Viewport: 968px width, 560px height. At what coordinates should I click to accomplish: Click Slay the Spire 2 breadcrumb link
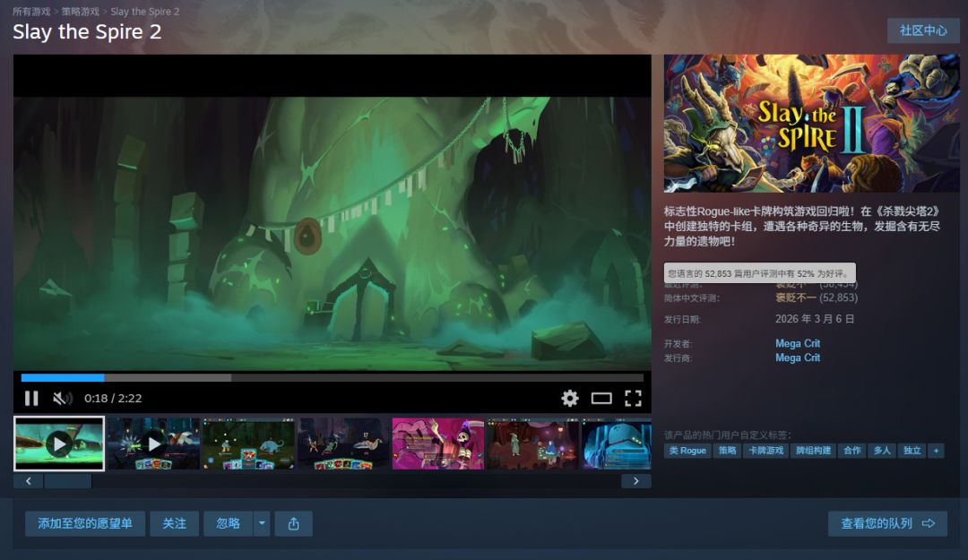[x=145, y=12]
